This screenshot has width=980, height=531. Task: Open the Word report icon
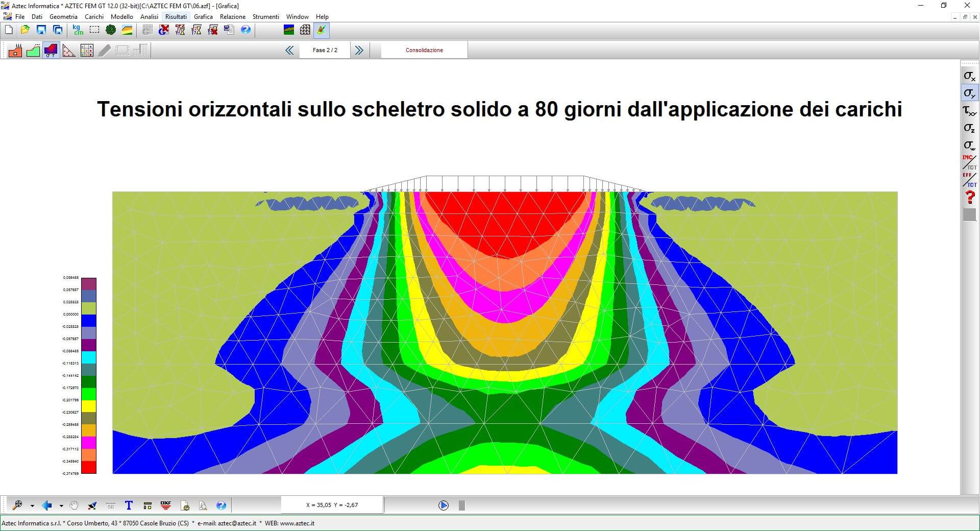[229, 30]
